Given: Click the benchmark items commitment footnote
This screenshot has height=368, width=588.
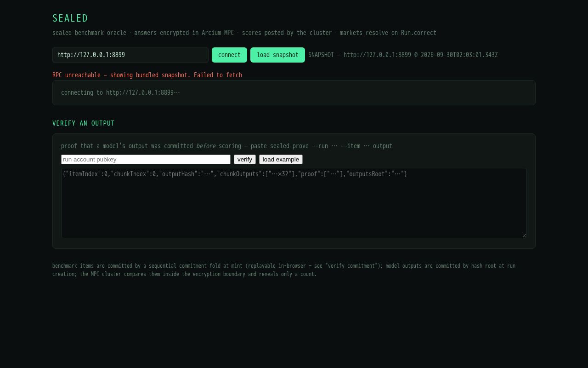Looking at the screenshot, I should (x=284, y=270).
